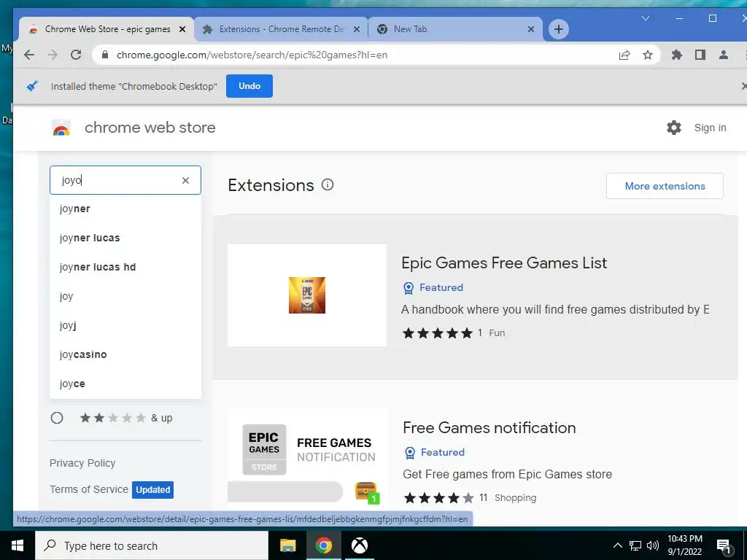Open the notification center icon

(724, 546)
